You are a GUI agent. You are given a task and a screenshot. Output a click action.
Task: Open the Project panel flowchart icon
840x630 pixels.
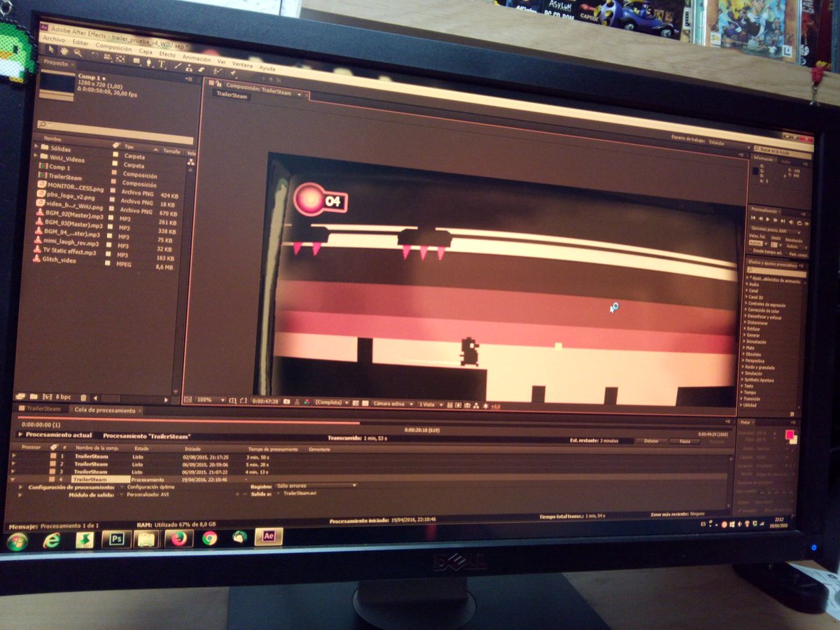191,162
